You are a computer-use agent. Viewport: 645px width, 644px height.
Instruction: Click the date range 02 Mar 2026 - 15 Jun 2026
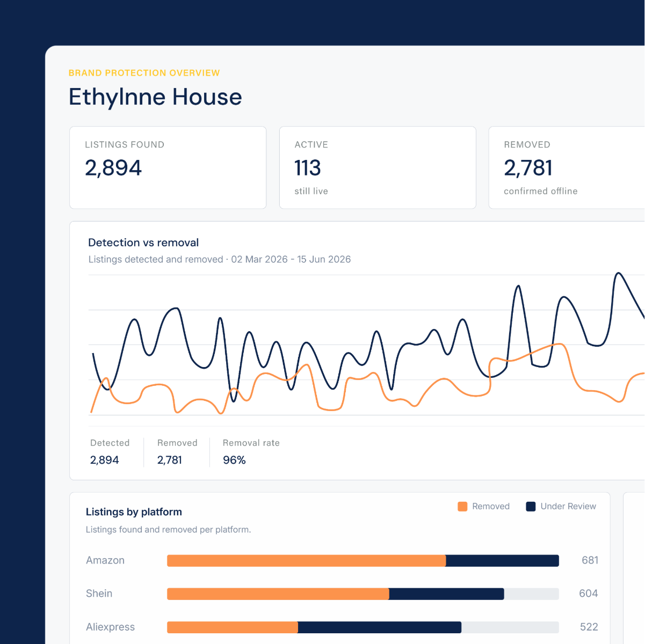tap(291, 259)
